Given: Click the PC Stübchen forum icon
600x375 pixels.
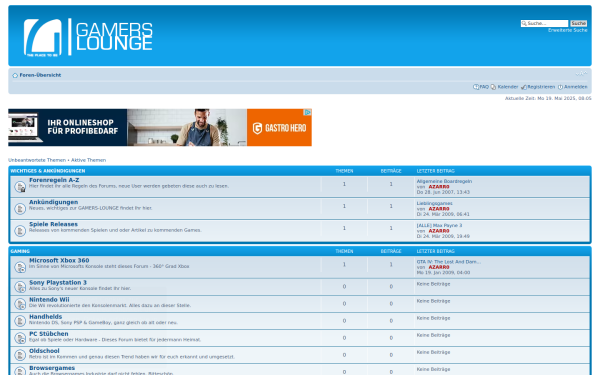Looking at the screenshot, I should click(x=20, y=338).
